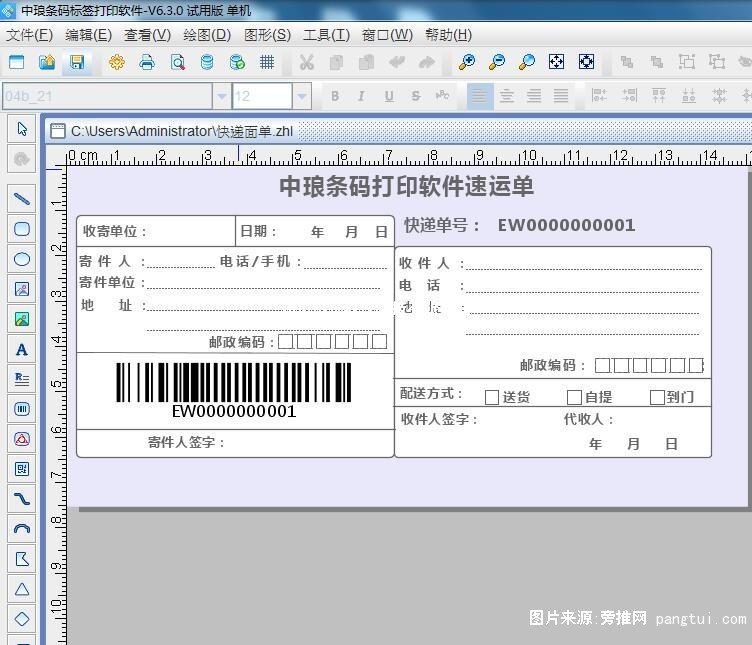Toggle left text alignment
Viewport: 752px width, 645px height.
tap(480, 96)
